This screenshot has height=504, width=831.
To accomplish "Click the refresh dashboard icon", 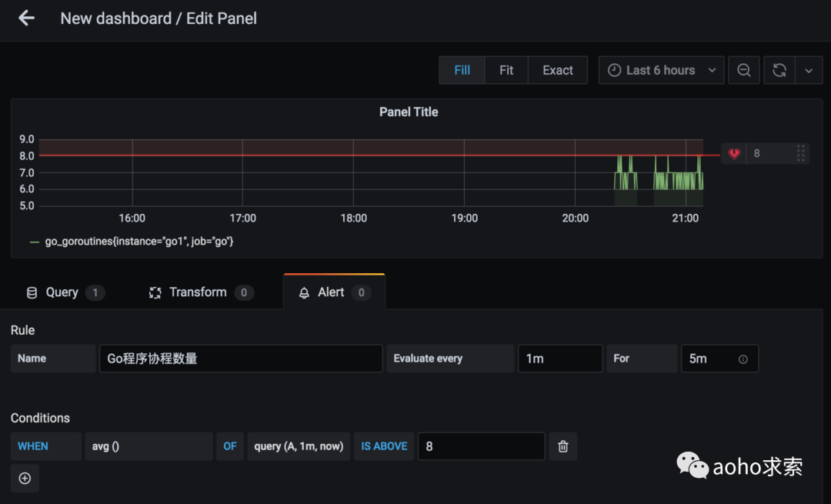I will [779, 70].
